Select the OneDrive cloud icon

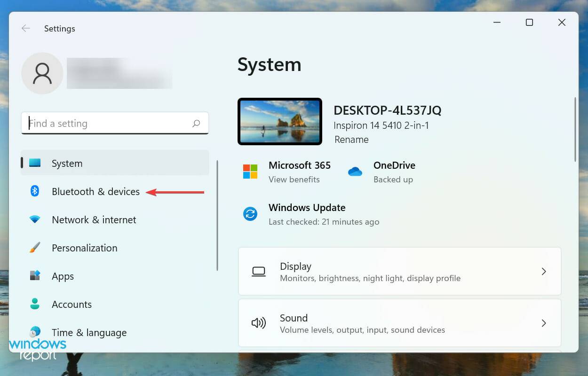355,172
